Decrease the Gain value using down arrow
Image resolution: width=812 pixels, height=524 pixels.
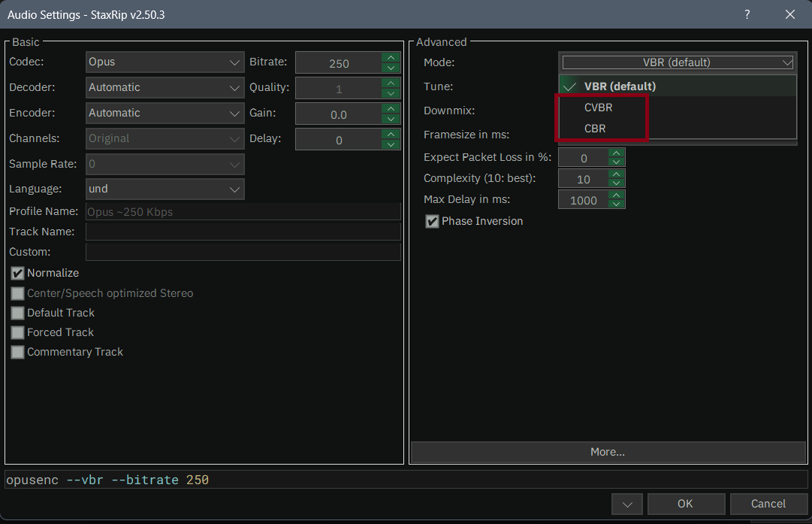click(x=391, y=119)
